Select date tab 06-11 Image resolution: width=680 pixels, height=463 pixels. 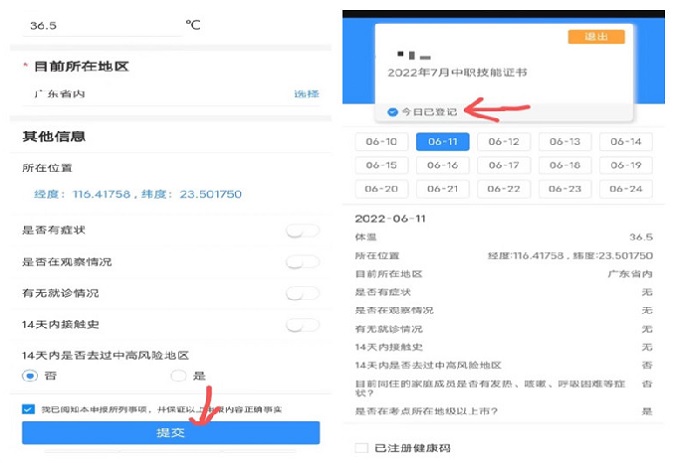442,142
